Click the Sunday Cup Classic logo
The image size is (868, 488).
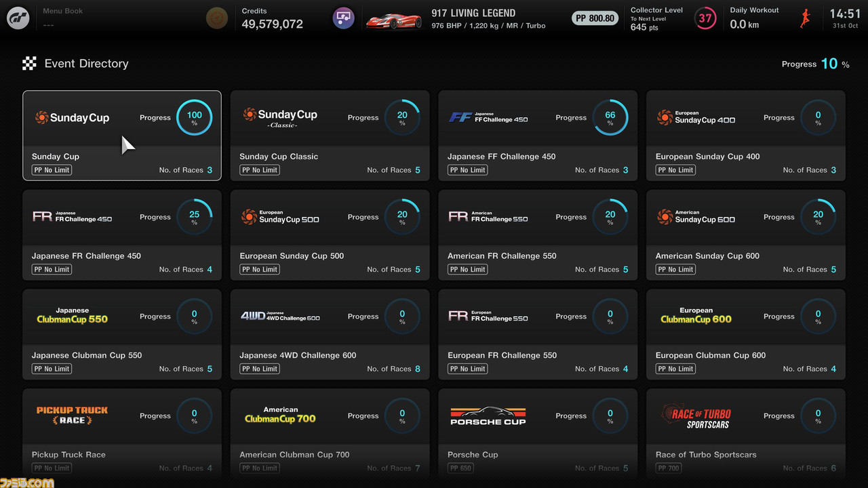pyautogui.click(x=280, y=118)
